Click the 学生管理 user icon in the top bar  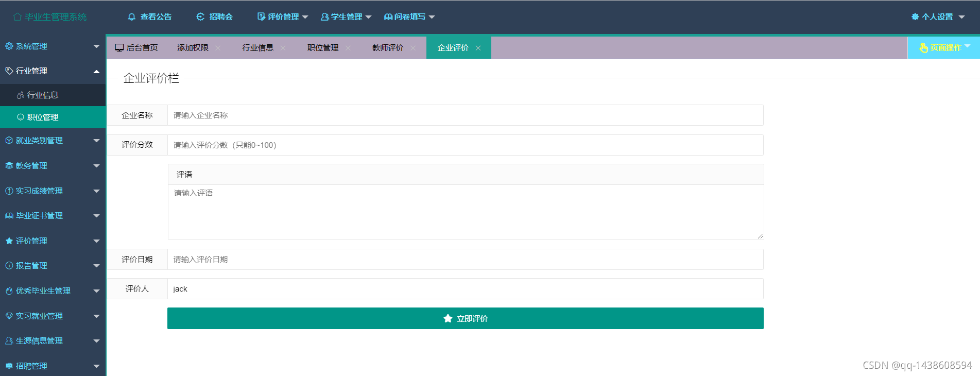pyautogui.click(x=324, y=17)
